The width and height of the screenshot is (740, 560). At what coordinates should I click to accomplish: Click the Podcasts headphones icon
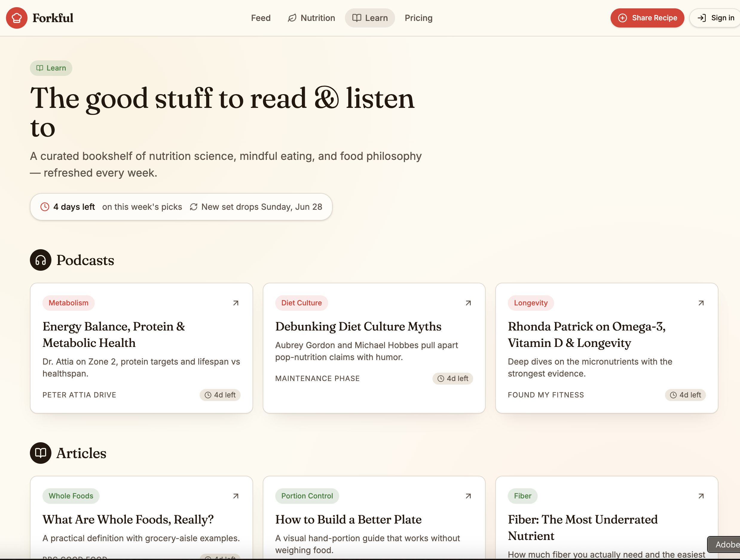point(40,260)
